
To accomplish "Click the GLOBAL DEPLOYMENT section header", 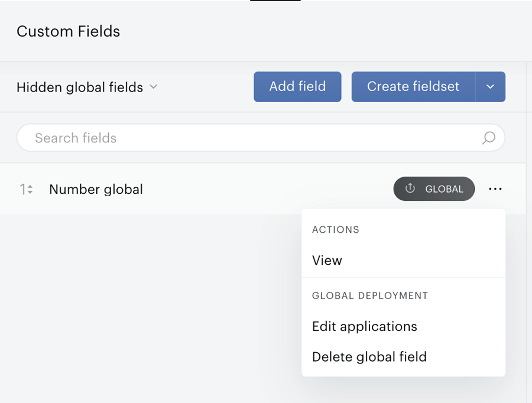I will [370, 295].
